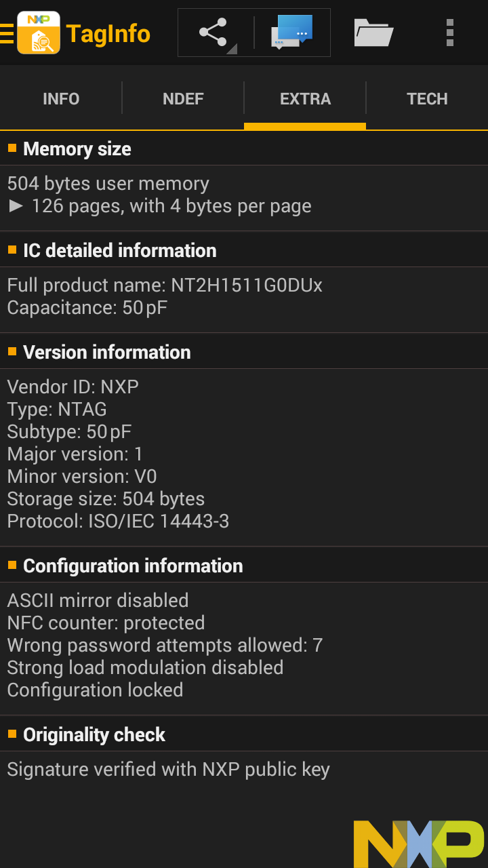488x868 pixels.
Task: Select the EXTRA tab
Action: (305, 99)
